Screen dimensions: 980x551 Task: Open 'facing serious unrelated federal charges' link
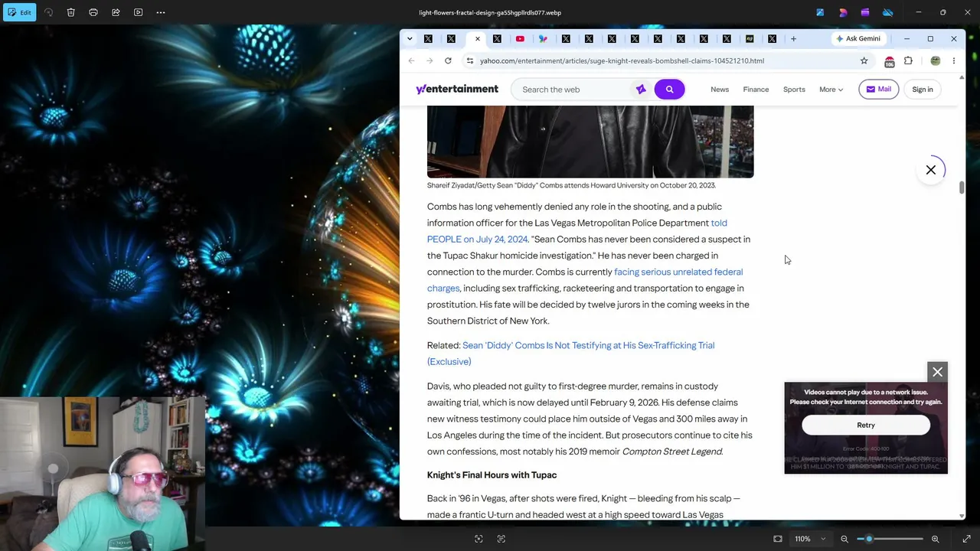tap(585, 280)
